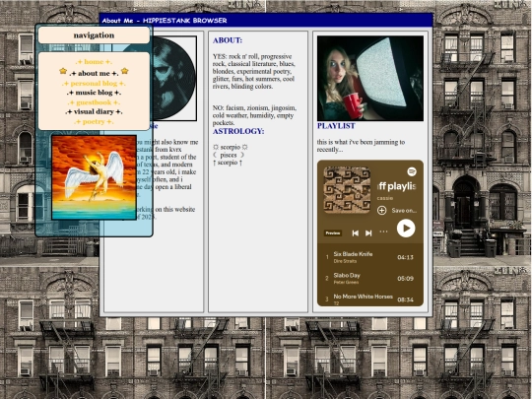
Task: Click the playlist author cassie
Action: point(385,198)
